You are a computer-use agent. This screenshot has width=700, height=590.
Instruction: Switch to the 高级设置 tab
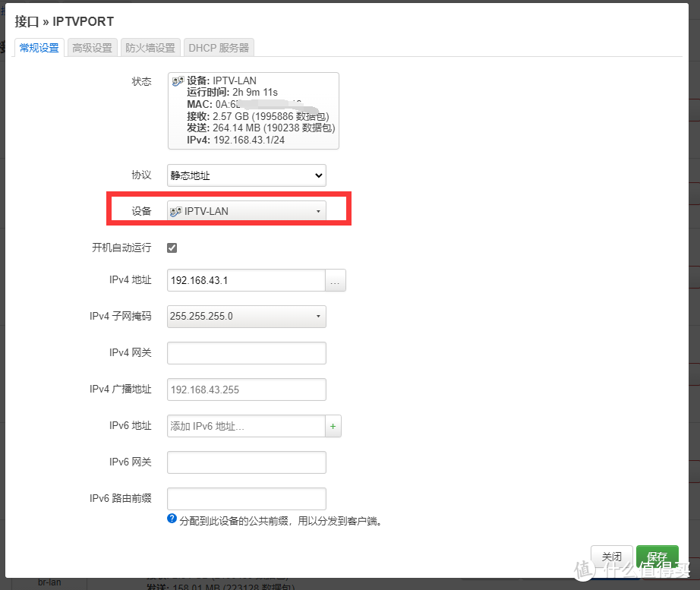(91, 47)
